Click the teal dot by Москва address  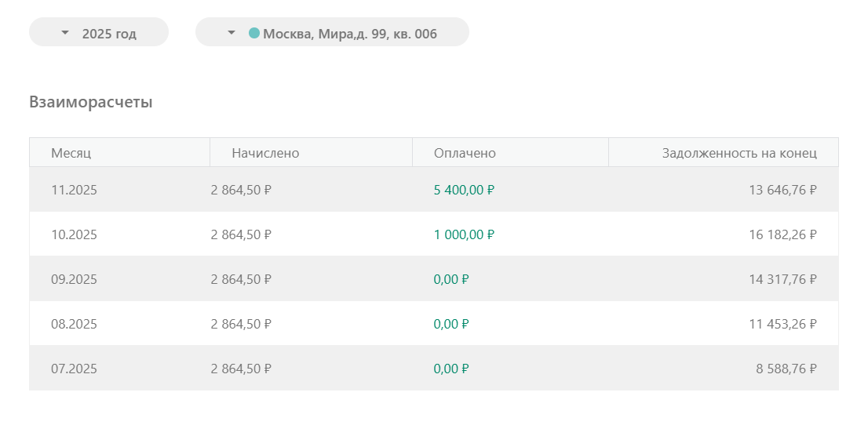point(254,33)
